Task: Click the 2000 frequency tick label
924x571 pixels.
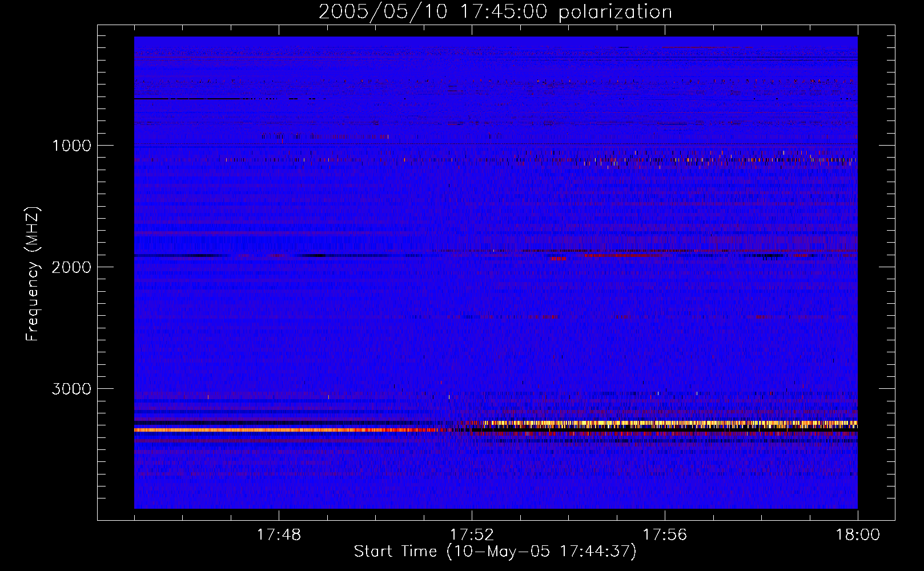Action: (71, 267)
